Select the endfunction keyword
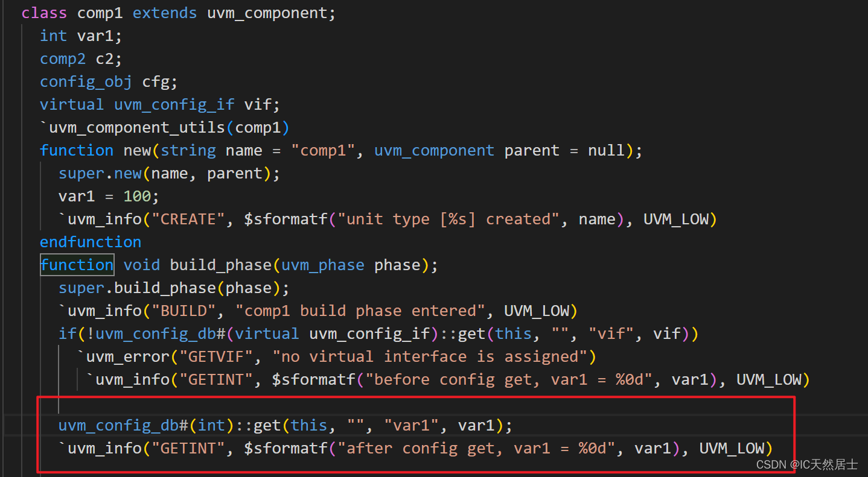This screenshot has width=868, height=477. [x=90, y=241]
